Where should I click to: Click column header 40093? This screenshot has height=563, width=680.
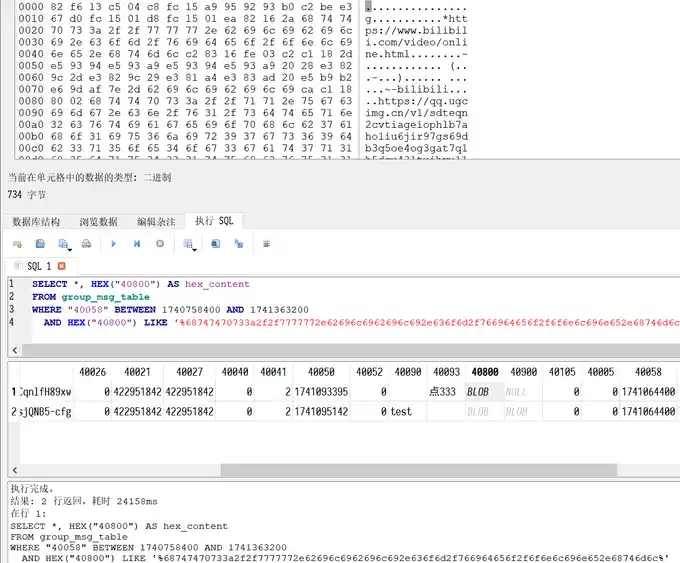tap(446, 372)
